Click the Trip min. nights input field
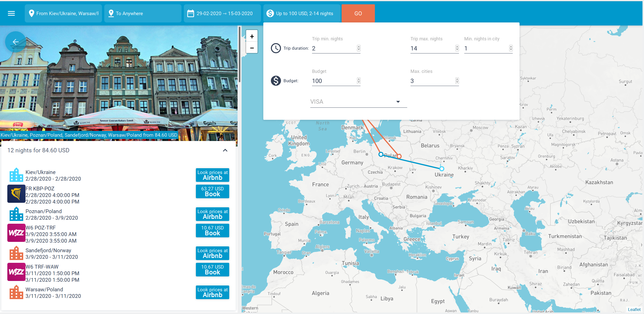The width and height of the screenshot is (644, 314). [x=333, y=48]
